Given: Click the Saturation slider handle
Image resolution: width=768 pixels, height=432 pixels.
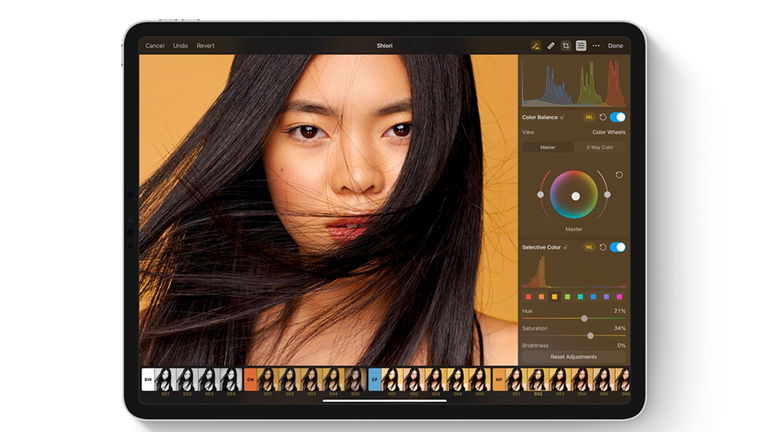Looking at the screenshot, I should point(590,336).
